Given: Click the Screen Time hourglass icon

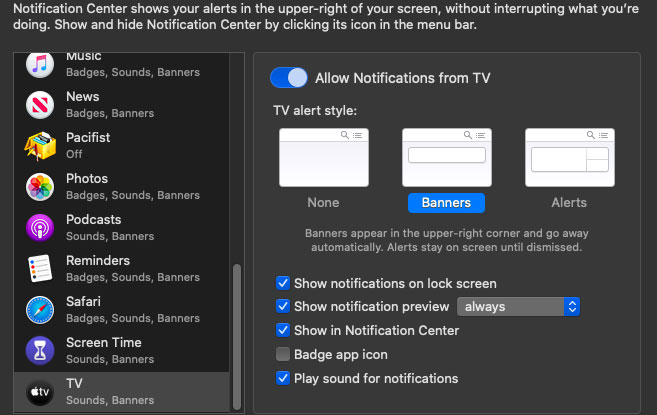Looking at the screenshot, I should (40, 351).
